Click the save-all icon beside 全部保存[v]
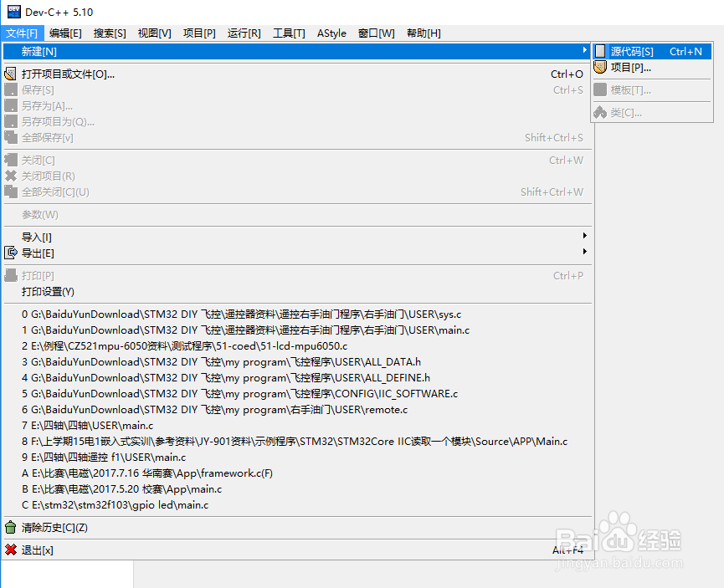 click(11, 137)
